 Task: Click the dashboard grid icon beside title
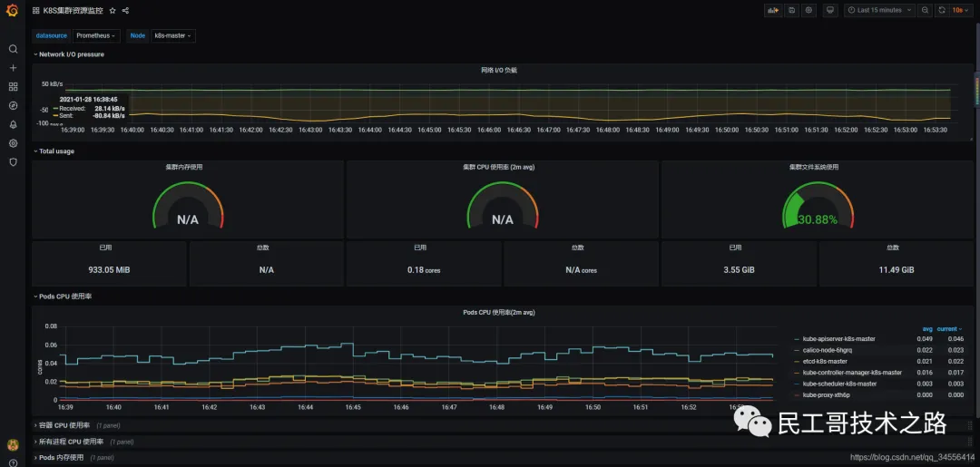tap(36, 11)
